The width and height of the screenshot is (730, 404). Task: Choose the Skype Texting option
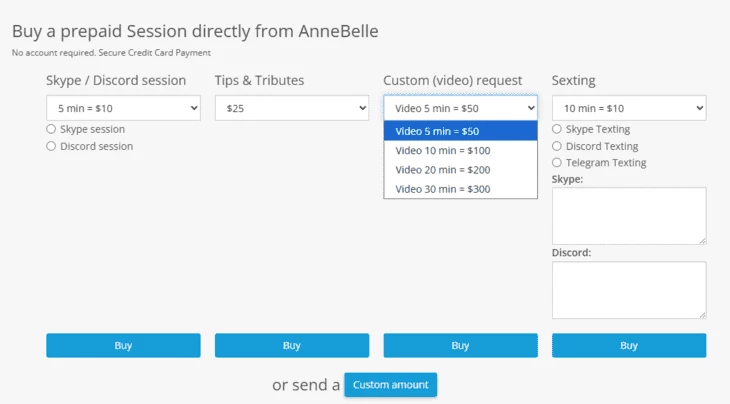[x=557, y=129]
